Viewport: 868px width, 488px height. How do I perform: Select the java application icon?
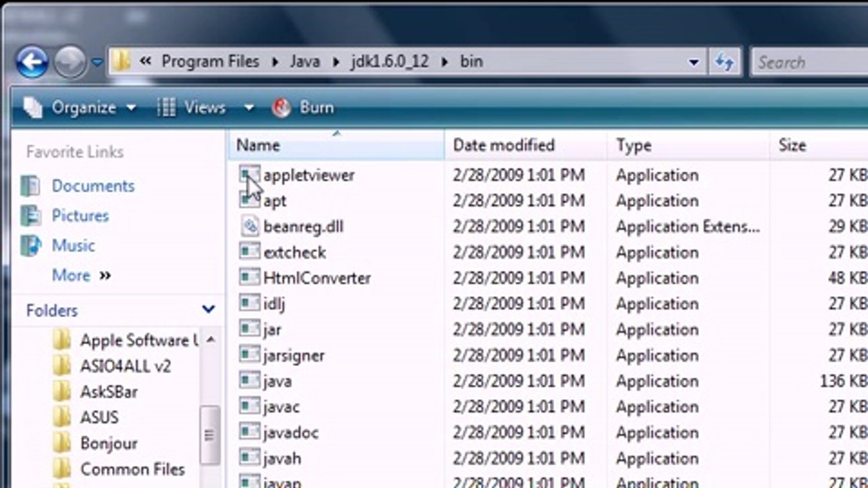point(250,380)
